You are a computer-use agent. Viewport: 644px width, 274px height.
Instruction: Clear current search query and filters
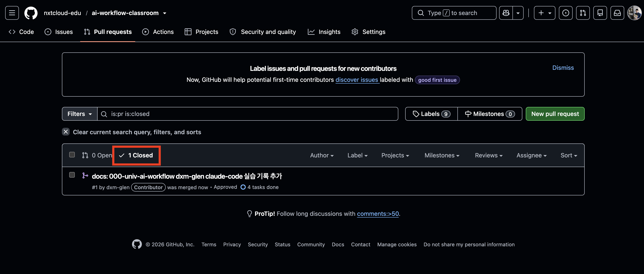(132, 132)
